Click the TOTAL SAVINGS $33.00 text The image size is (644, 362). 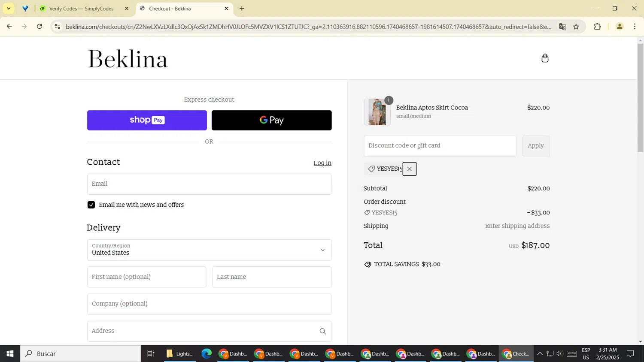[x=407, y=265]
